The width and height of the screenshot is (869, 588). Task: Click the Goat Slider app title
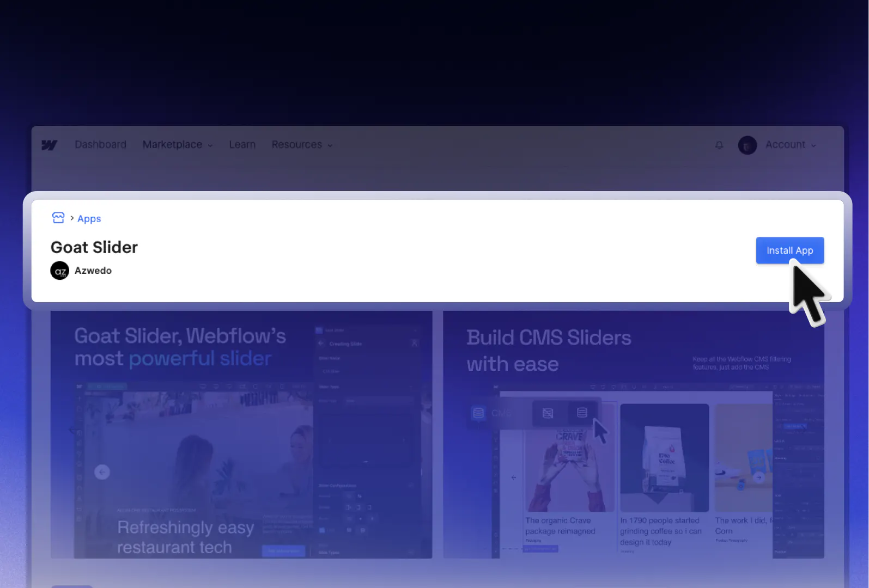pyautogui.click(x=94, y=247)
